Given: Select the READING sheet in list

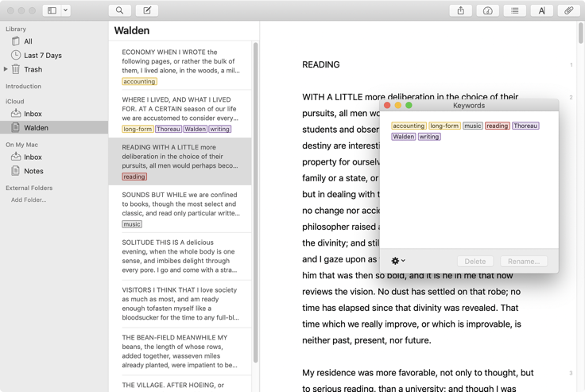Looking at the screenshot, I should [180, 161].
